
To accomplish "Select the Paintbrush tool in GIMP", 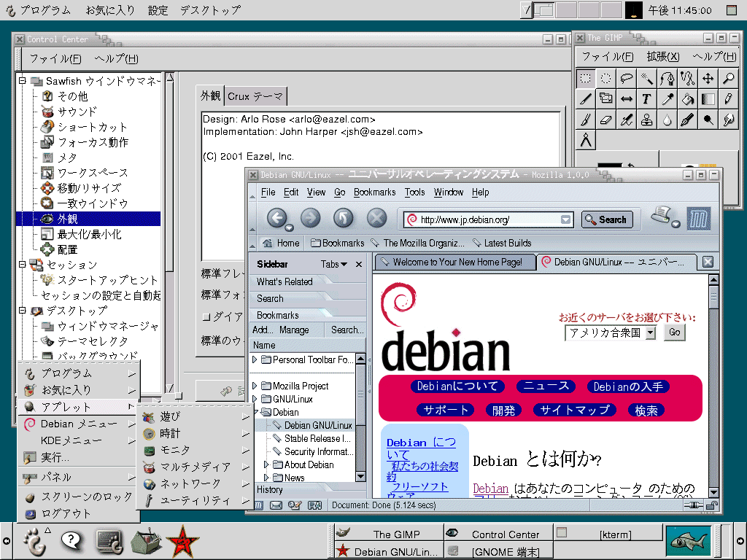I will click(586, 120).
